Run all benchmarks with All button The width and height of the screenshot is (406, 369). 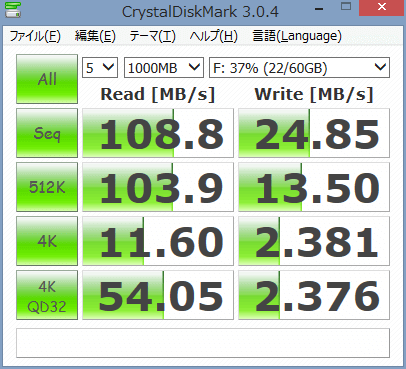(x=47, y=79)
